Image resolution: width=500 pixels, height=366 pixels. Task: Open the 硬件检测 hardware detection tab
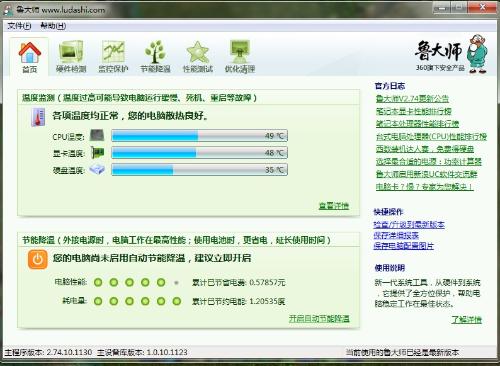(71, 57)
